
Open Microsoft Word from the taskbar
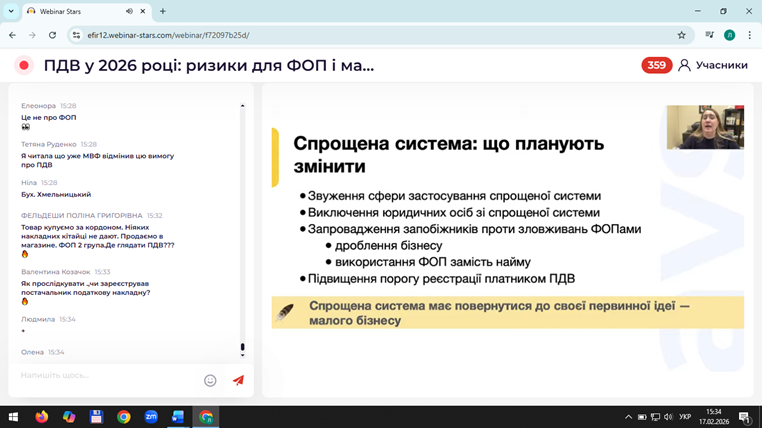coord(178,417)
